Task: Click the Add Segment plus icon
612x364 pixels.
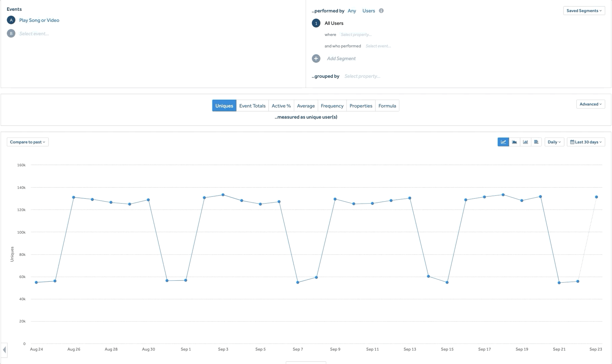Action: pyautogui.click(x=316, y=59)
